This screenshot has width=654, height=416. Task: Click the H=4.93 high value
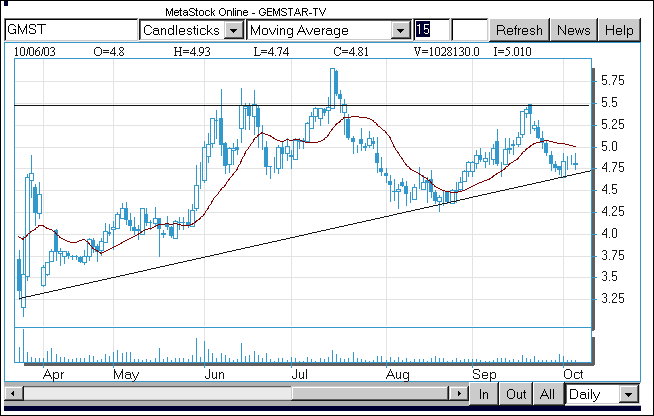192,52
